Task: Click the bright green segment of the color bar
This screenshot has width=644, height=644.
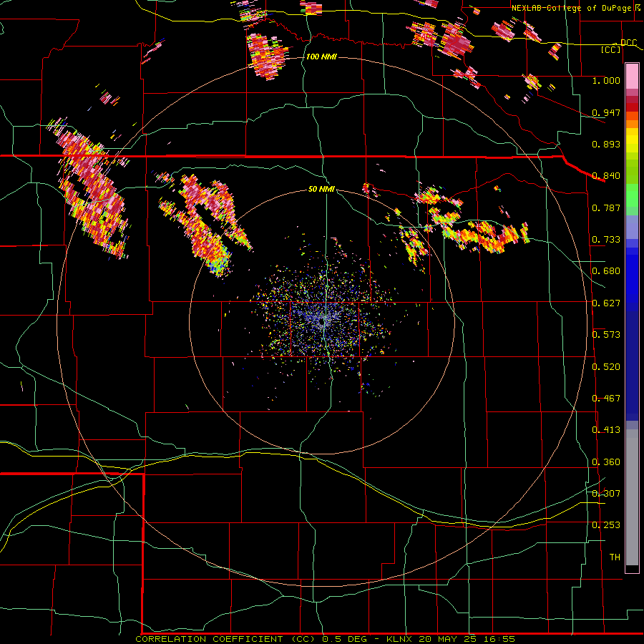Action: [632, 195]
